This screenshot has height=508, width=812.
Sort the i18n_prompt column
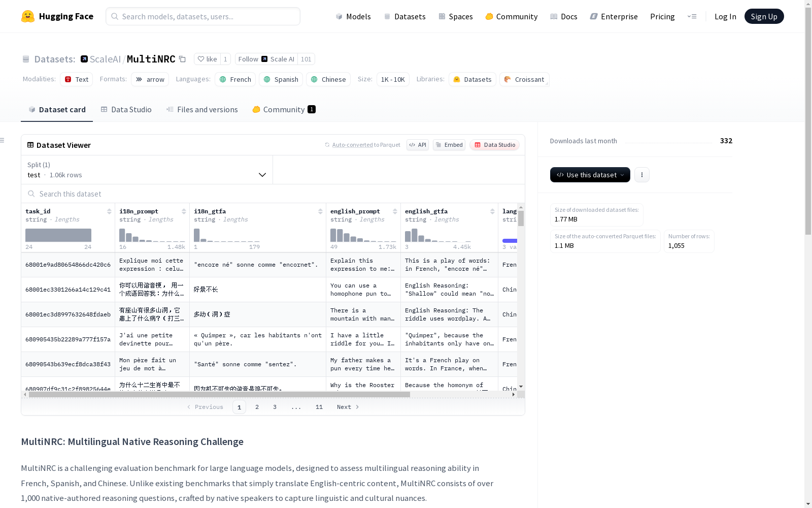(184, 211)
